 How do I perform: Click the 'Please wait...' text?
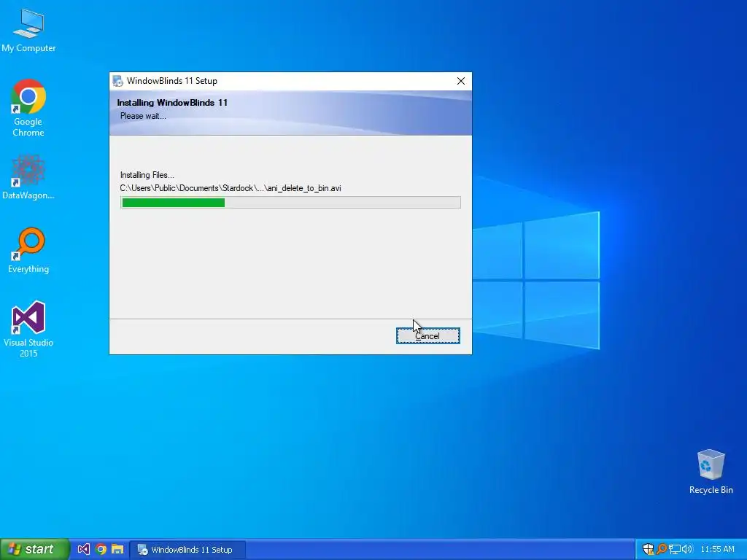tap(143, 116)
